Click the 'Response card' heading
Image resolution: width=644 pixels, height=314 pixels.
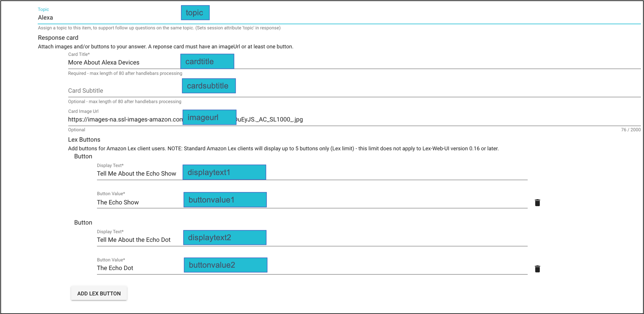point(58,38)
